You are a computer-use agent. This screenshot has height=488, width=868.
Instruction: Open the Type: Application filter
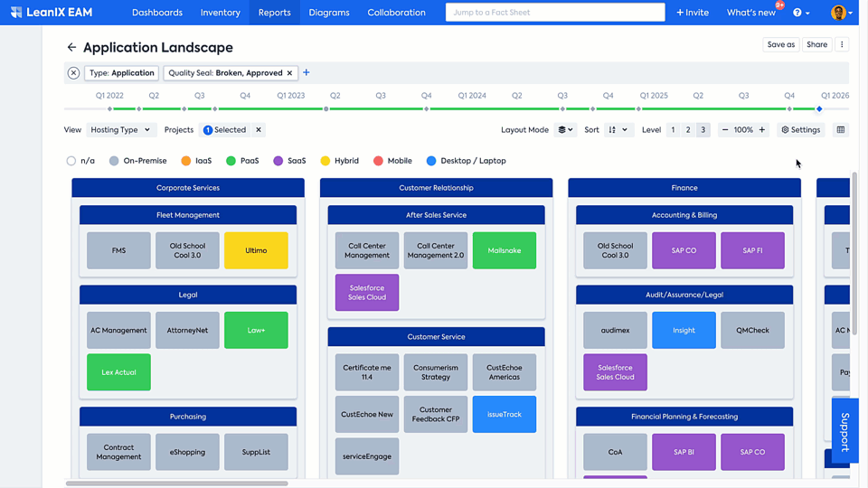click(122, 73)
